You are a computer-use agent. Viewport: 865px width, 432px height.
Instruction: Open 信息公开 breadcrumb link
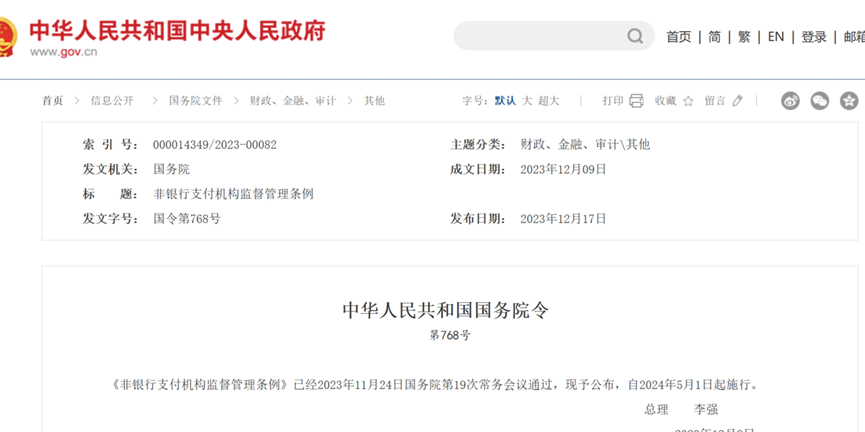pyautogui.click(x=112, y=101)
